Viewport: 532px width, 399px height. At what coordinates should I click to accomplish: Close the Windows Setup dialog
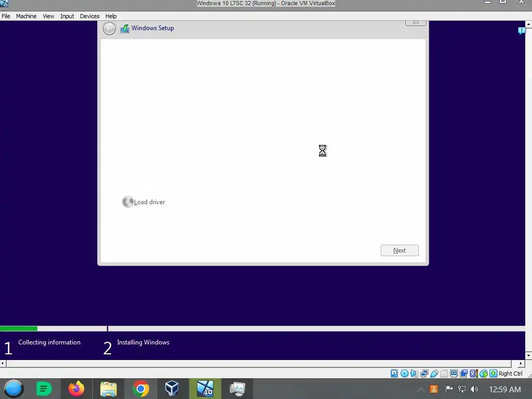pos(416,23)
